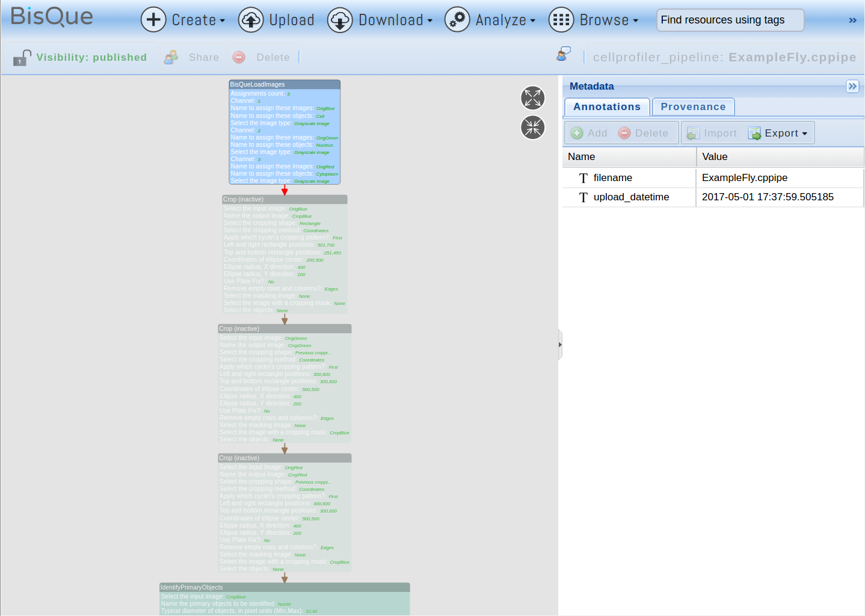
Task: Switch to the Provenance tab
Action: [693, 107]
